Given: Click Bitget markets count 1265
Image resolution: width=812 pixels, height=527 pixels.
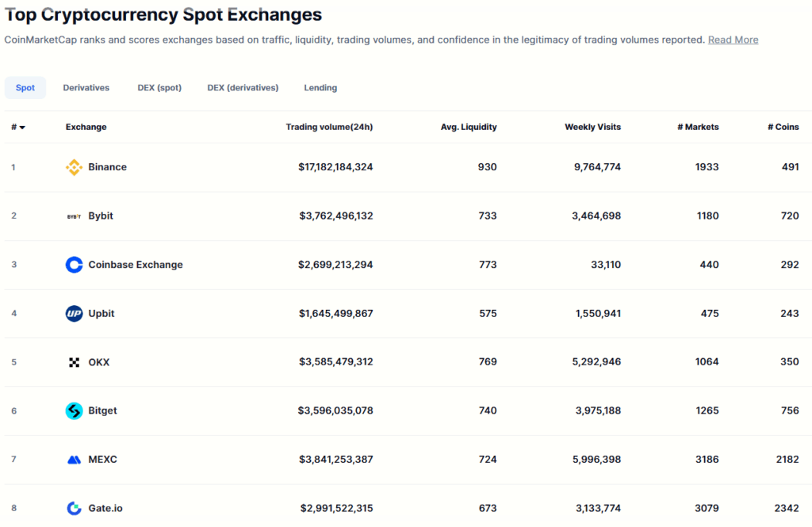Looking at the screenshot, I should point(707,411).
